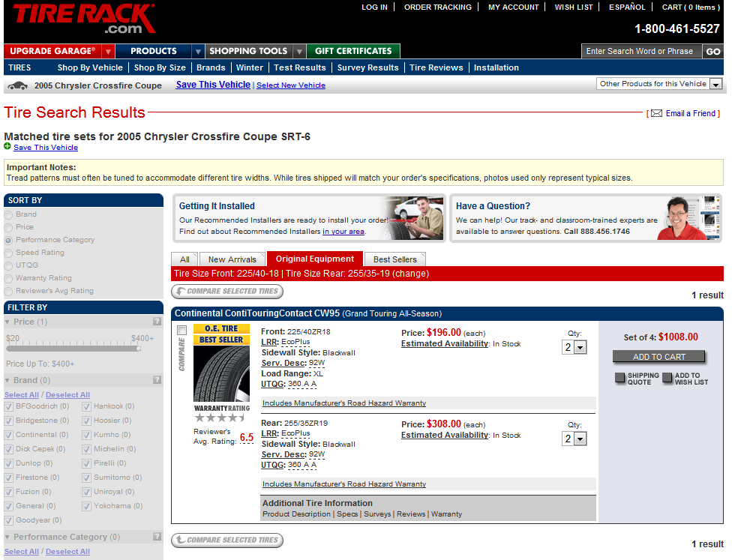Open the Winter menu item

[250, 67]
